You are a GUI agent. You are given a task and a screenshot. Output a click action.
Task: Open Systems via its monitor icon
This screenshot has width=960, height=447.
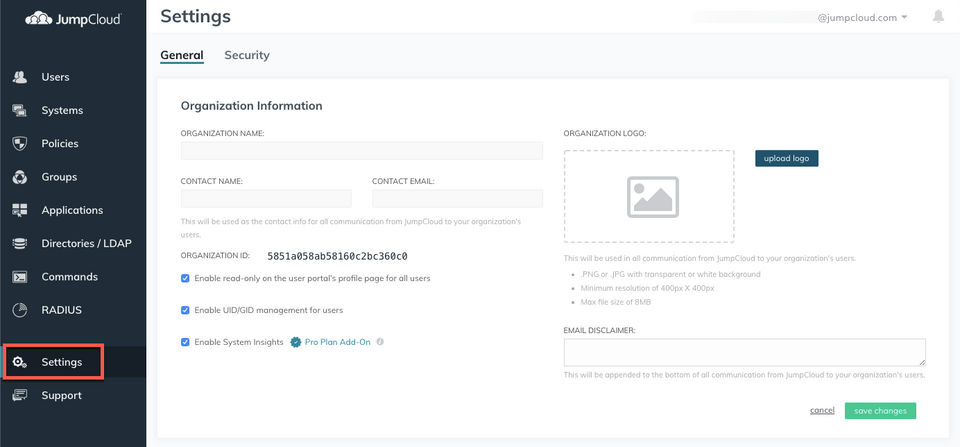point(19,110)
